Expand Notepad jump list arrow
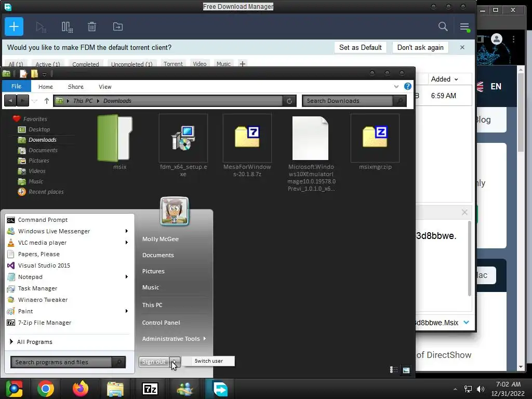The height and width of the screenshot is (399, 532). coord(127,277)
